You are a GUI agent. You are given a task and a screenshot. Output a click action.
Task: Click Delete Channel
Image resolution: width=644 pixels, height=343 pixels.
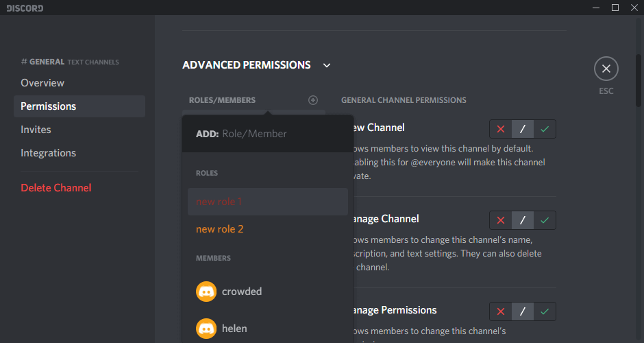tap(56, 188)
